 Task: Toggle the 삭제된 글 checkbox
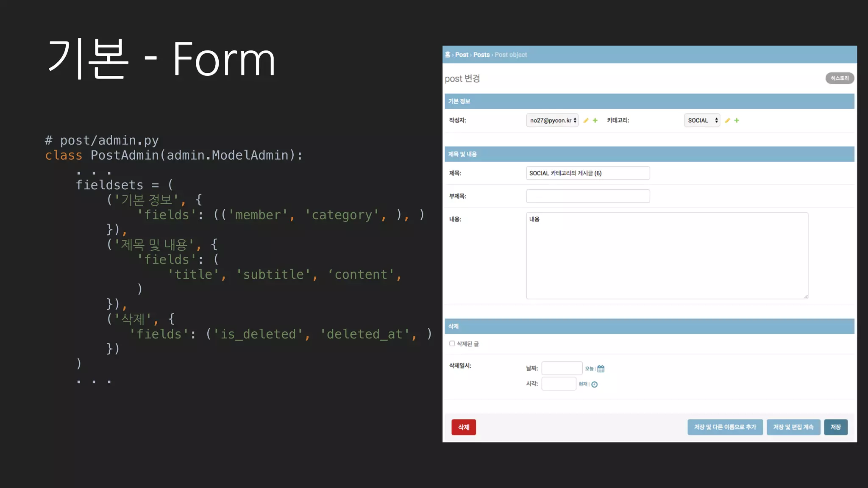(452, 344)
